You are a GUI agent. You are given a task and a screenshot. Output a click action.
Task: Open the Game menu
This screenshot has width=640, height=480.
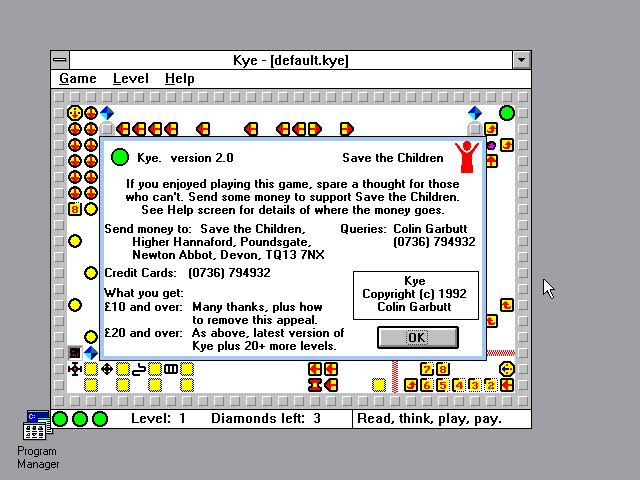click(x=78, y=79)
